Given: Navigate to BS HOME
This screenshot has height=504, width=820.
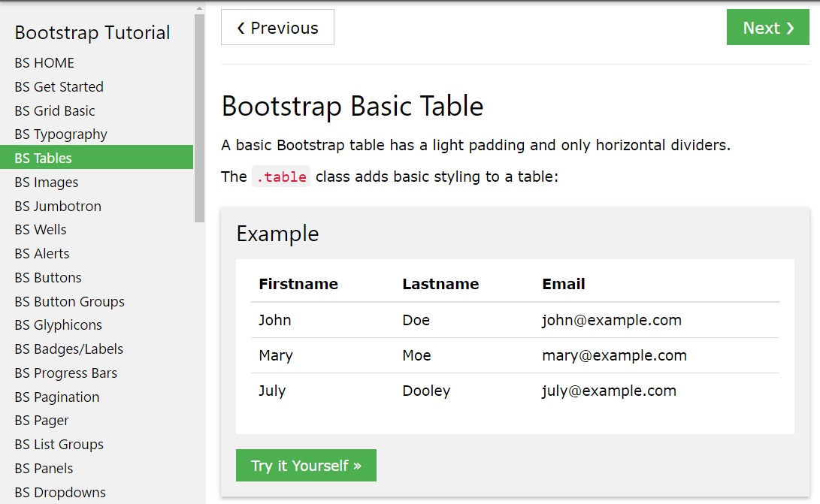Looking at the screenshot, I should pos(44,62).
